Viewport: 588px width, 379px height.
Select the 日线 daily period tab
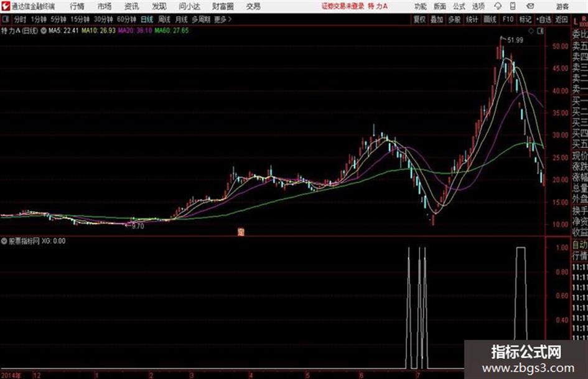tap(147, 19)
